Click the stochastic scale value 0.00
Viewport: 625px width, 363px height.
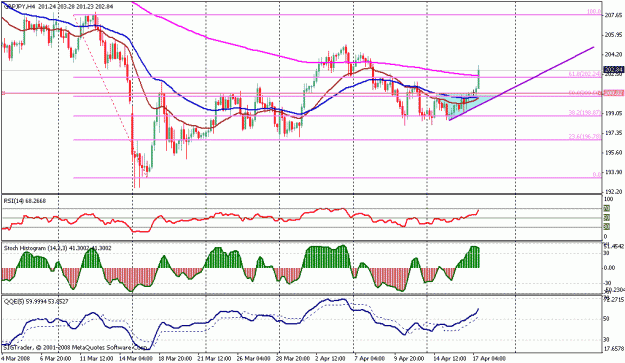tap(610, 268)
